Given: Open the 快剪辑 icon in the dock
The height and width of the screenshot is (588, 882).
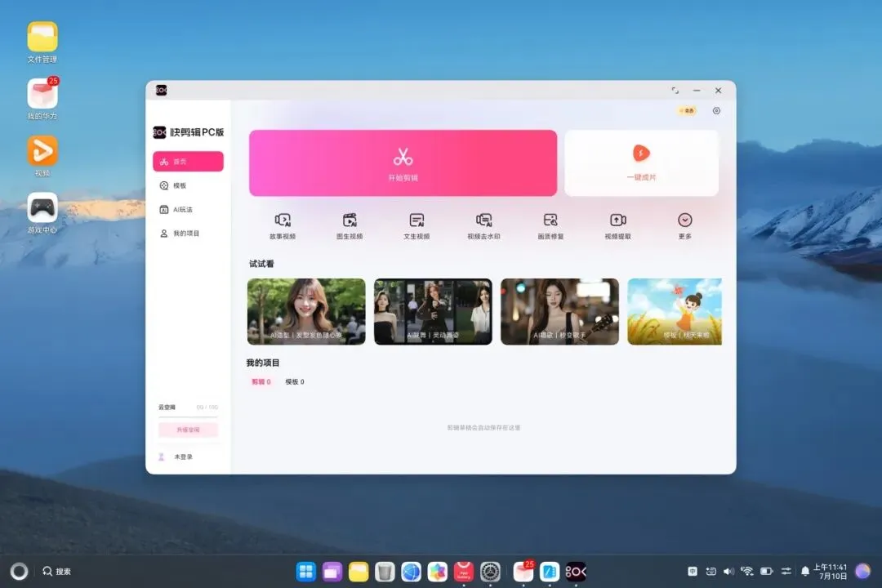Looking at the screenshot, I should coord(576,572).
